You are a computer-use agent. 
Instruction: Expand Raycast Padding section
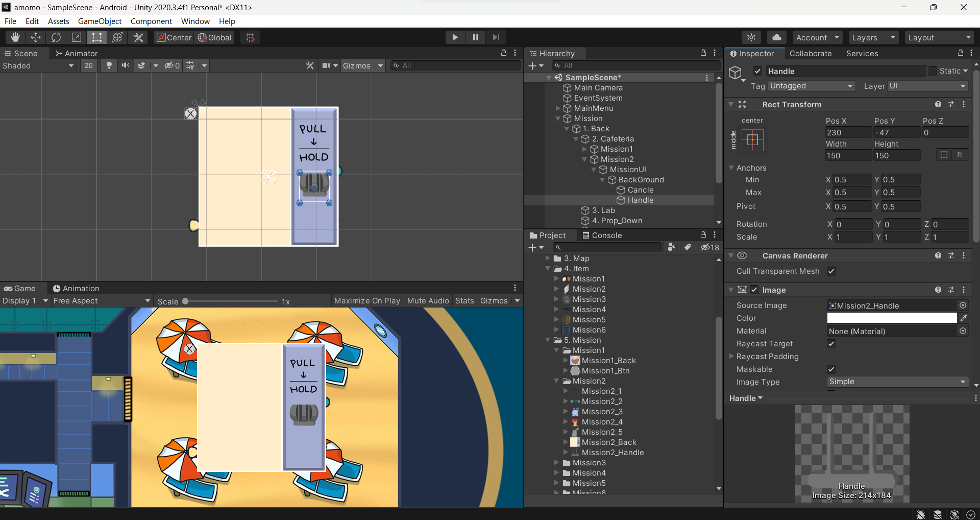731,356
